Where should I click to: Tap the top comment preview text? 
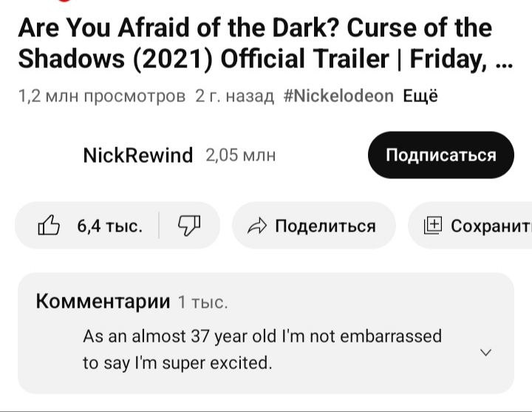click(x=262, y=349)
